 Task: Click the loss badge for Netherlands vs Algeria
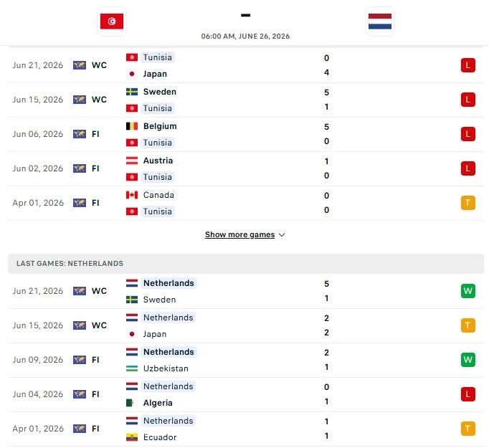(467, 394)
